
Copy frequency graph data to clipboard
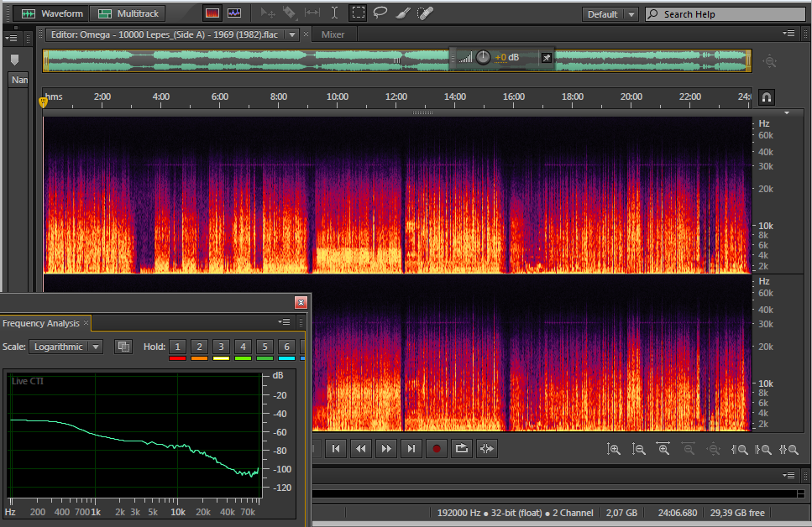click(x=123, y=347)
